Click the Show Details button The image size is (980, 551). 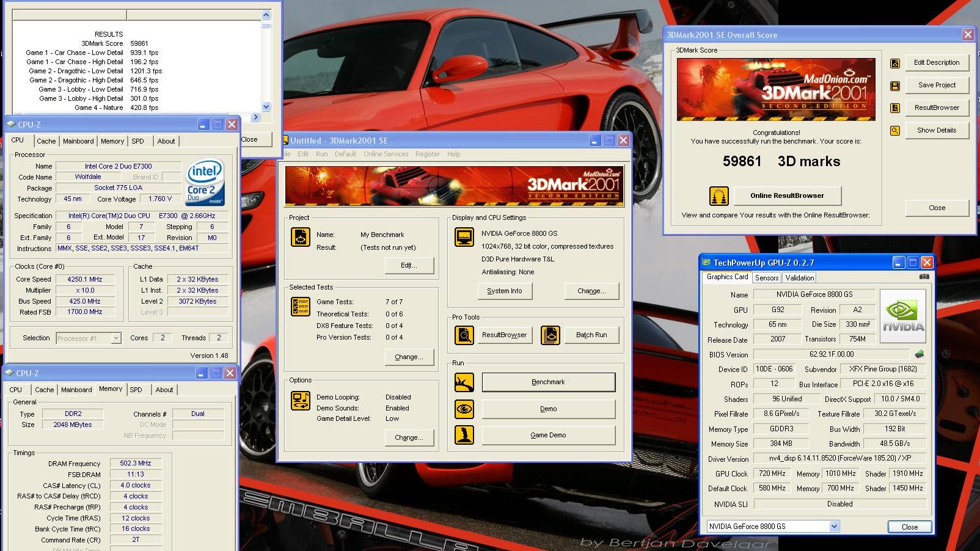(x=937, y=131)
